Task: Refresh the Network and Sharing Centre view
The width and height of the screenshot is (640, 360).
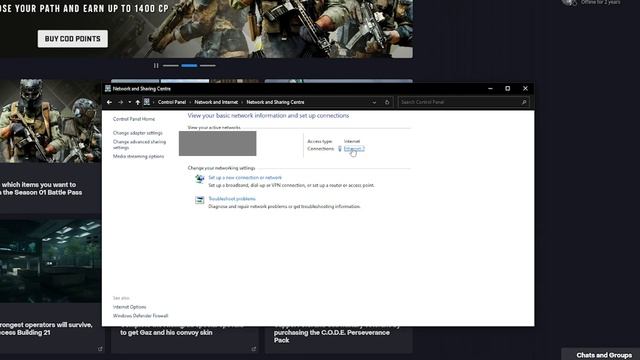Action: [387, 102]
